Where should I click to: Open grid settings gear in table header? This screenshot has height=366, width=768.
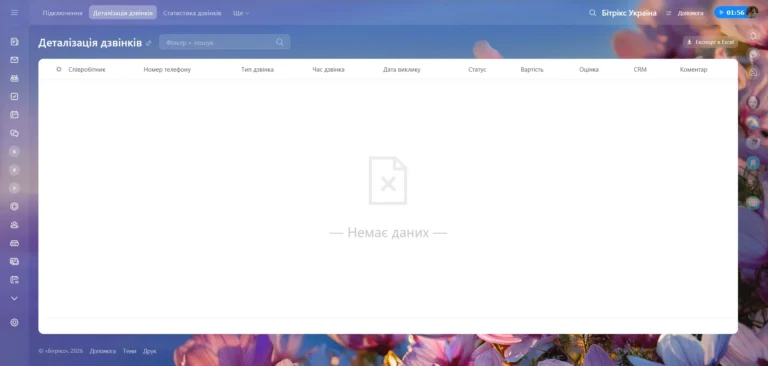[x=59, y=70]
